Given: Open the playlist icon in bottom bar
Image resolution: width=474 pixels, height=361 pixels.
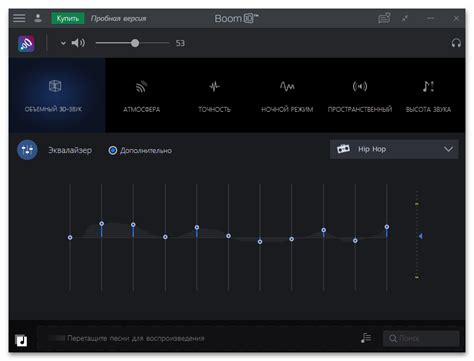Looking at the screenshot, I should click(x=366, y=338).
